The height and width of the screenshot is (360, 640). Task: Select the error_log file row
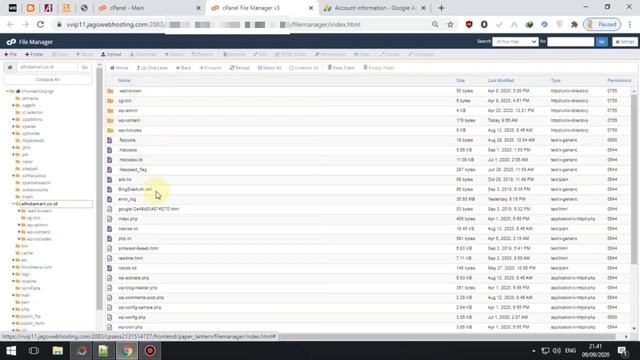[x=369, y=199]
